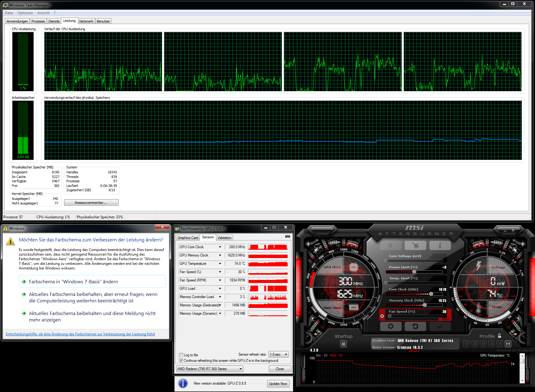Open Afterburner settings via the gear button
The height and width of the screenshot is (392, 535).
391,326
